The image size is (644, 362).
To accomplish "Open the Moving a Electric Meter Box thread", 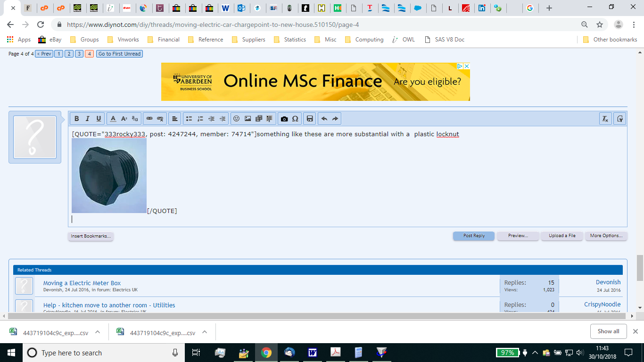I will click(x=82, y=283).
